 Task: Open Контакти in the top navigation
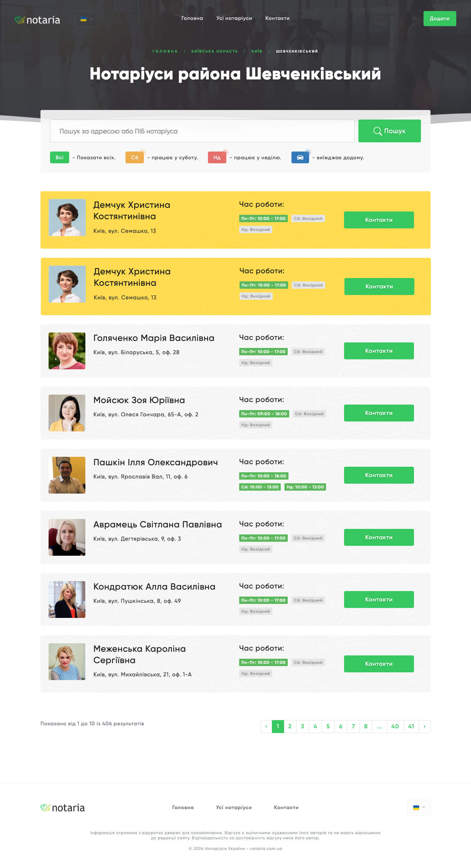(x=277, y=18)
